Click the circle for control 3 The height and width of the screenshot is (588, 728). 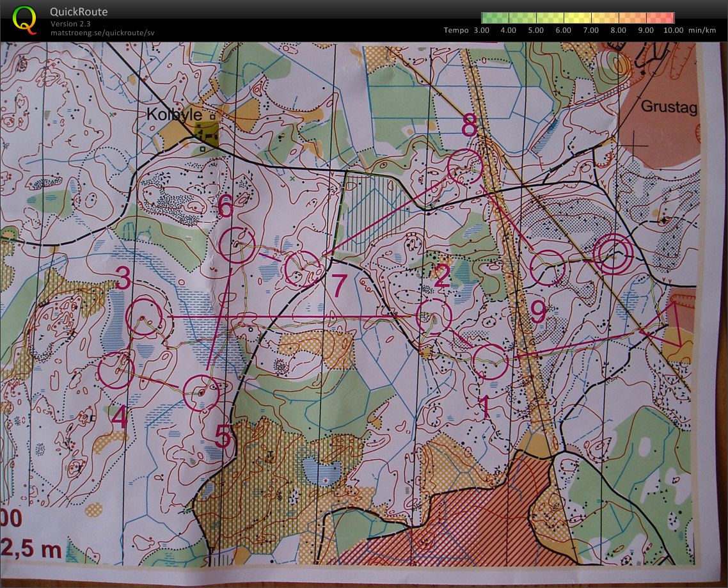pos(144,317)
